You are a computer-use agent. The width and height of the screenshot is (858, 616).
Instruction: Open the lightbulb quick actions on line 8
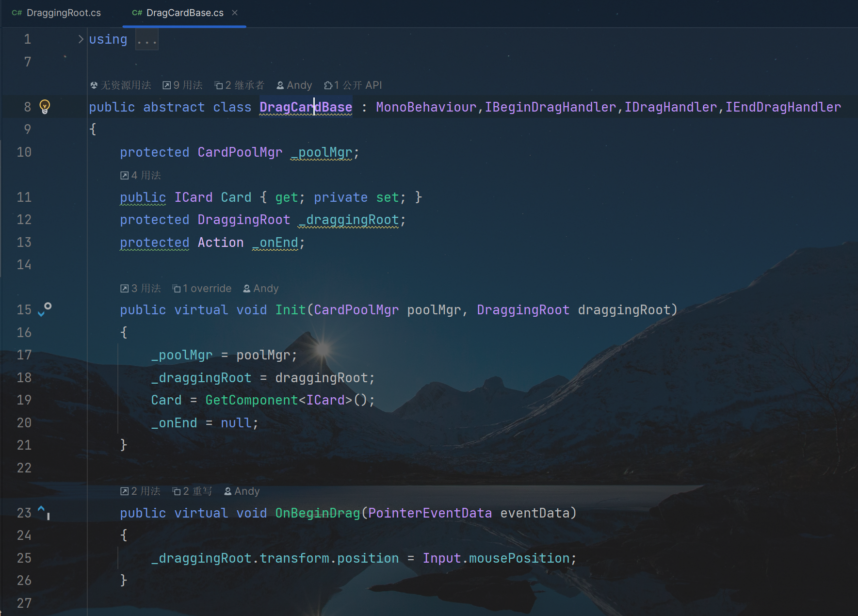(45, 106)
